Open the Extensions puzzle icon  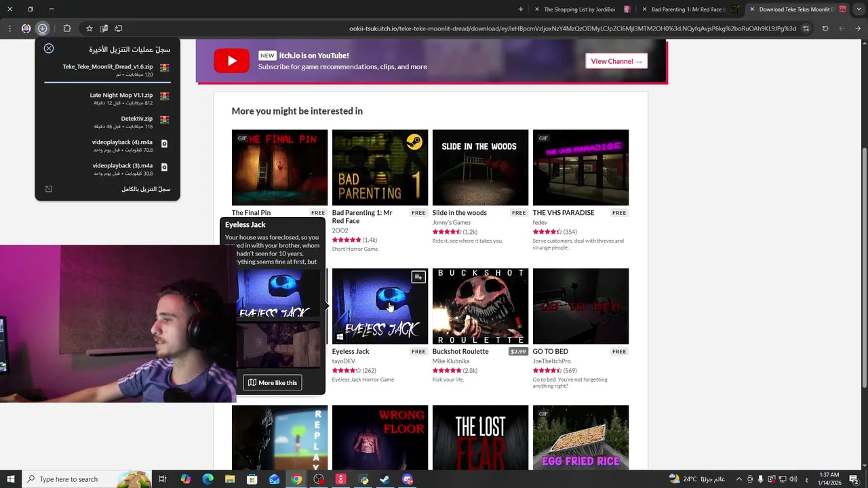coord(66,28)
